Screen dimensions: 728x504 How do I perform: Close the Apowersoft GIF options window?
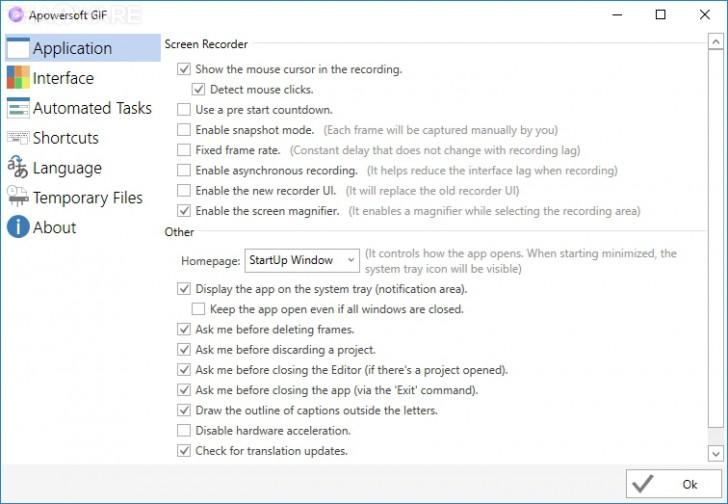(x=704, y=15)
